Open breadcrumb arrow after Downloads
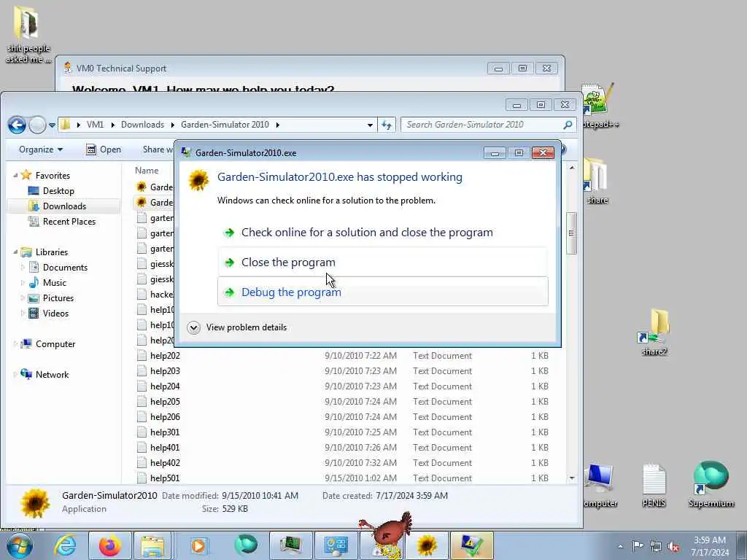This screenshot has width=747, height=560. [x=172, y=125]
